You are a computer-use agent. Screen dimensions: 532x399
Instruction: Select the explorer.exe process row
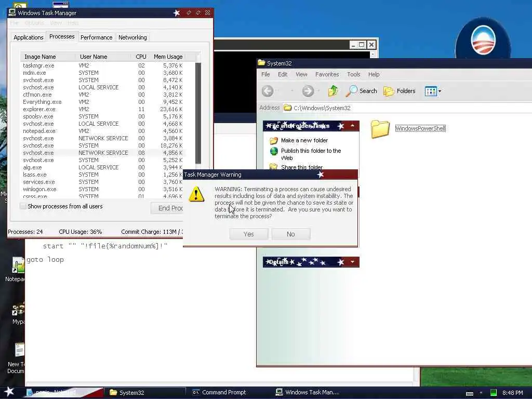[103, 109]
